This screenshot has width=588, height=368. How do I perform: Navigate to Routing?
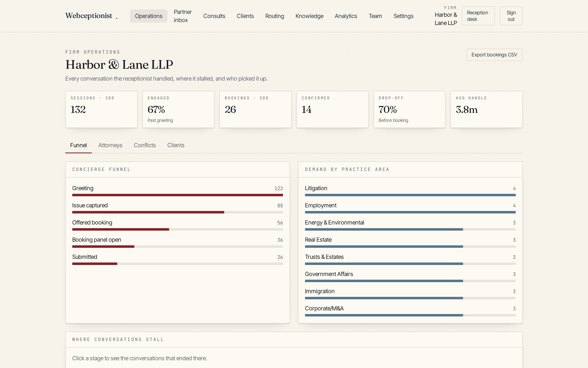(x=275, y=16)
